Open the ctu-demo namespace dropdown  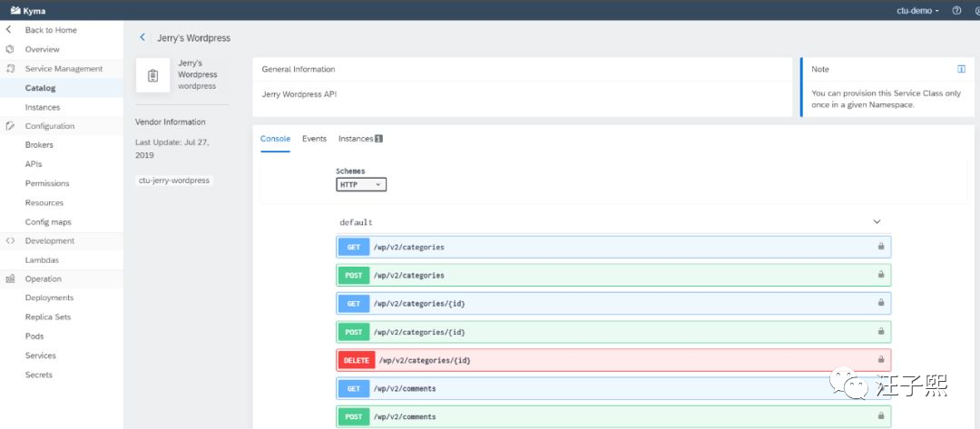tap(917, 11)
